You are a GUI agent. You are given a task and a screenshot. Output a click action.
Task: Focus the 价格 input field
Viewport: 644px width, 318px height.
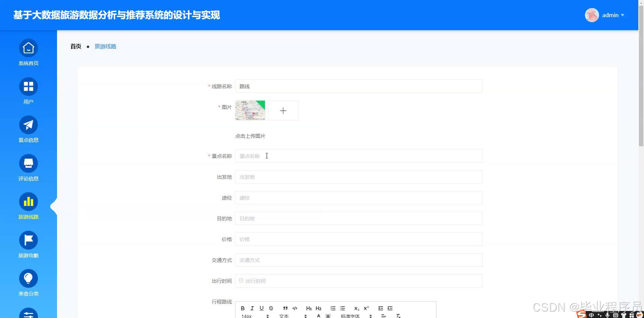(x=359, y=239)
